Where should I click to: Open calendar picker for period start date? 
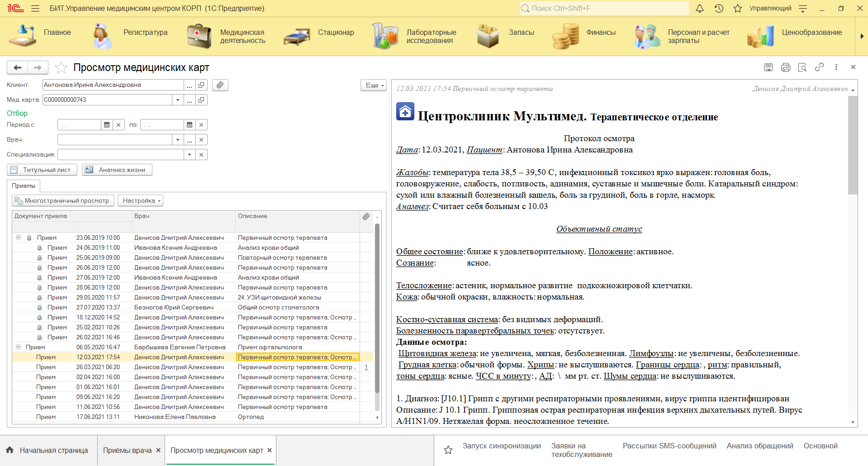[107, 125]
